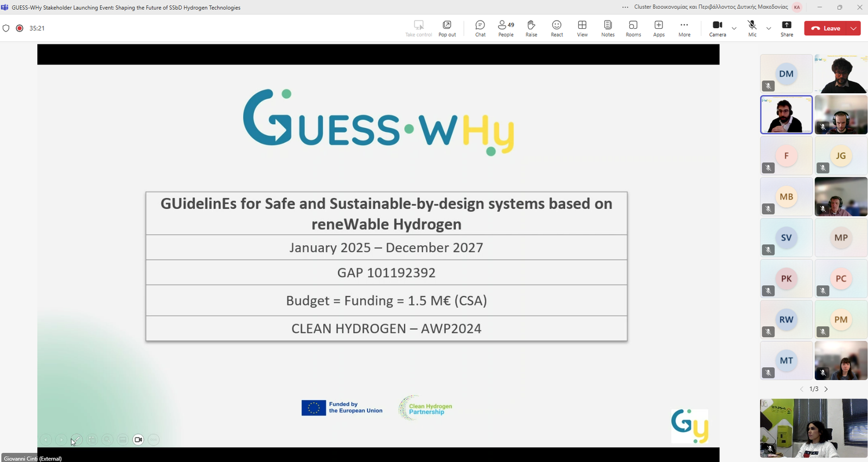
Task: Click the recording indicator red dot
Action: click(x=20, y=28)
